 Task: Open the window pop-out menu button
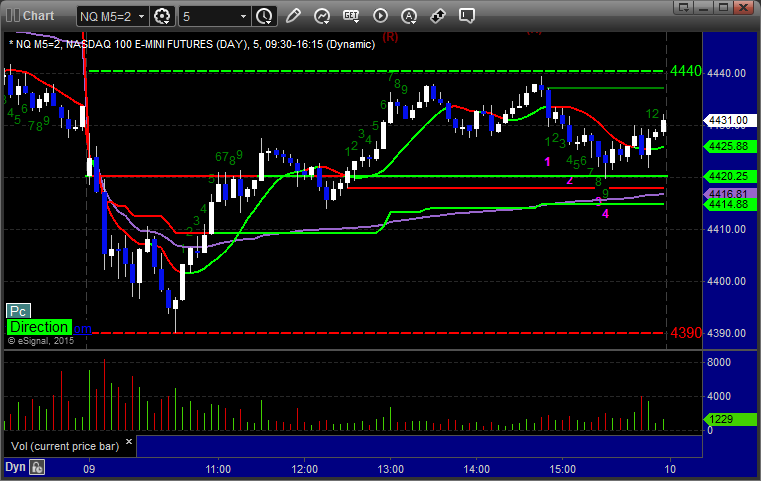pos(684,7)
